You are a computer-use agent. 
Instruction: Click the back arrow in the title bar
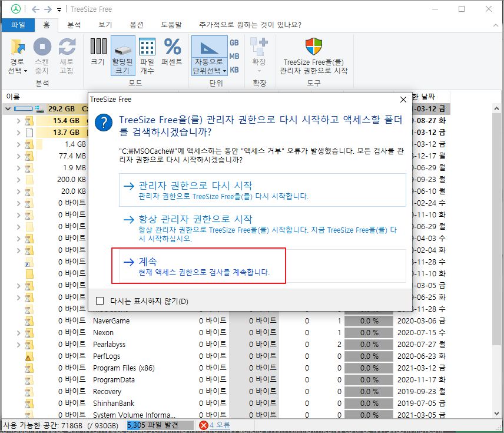click(36, 9)
